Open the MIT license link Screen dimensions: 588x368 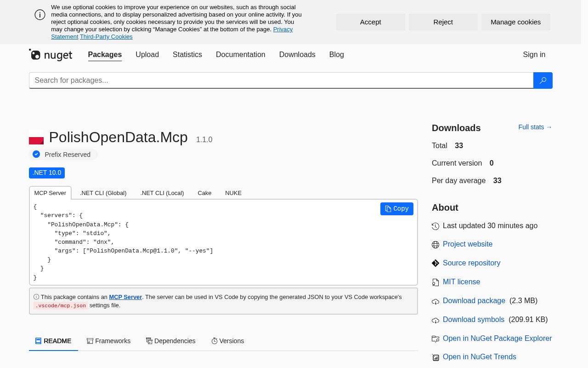click(461, 282)
